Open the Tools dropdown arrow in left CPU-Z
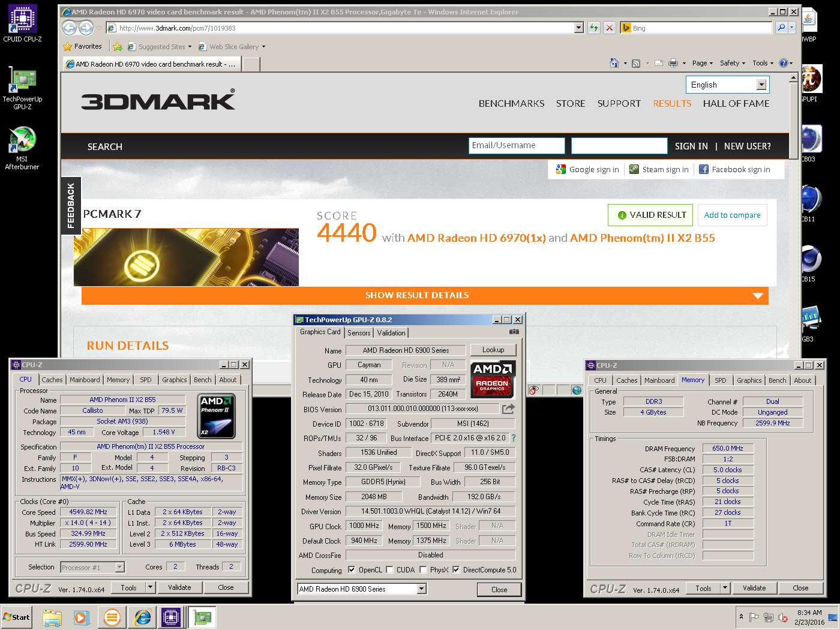Viewport: 840px width, 630px height. [150, 587]
